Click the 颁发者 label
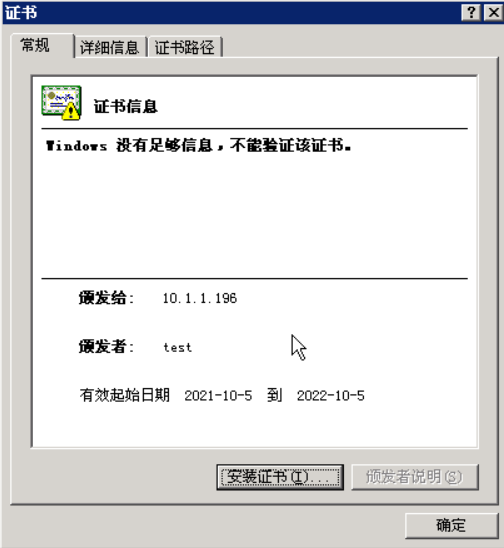This screenshot has height=548, width=504. [x=106, y=347]
